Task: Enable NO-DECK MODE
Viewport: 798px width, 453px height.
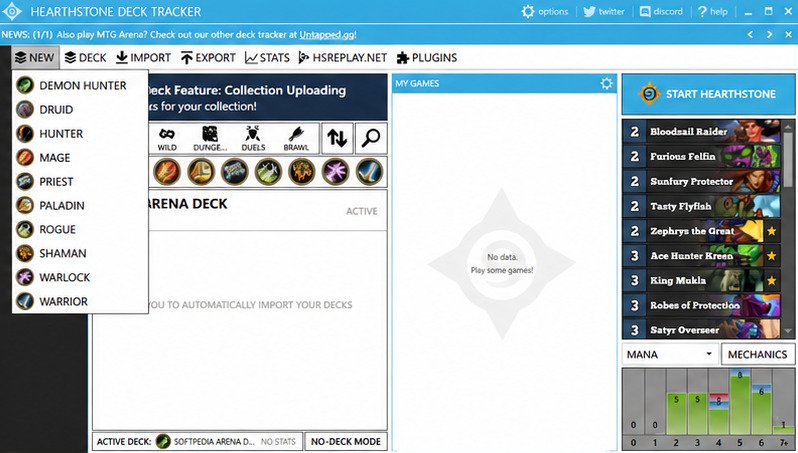Action: point(346,441)
